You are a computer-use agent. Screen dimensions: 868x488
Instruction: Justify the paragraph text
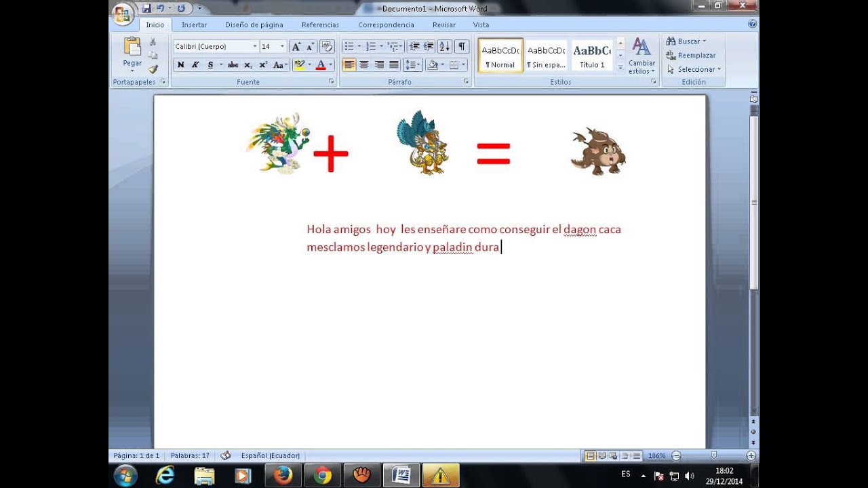394,65
